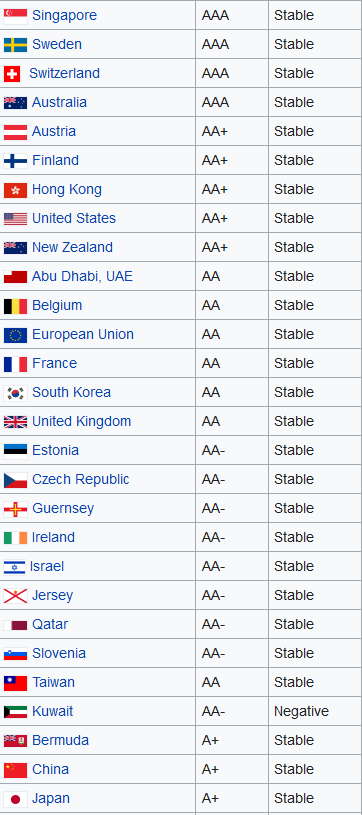Click the United States flag icon

pos(15,219)
